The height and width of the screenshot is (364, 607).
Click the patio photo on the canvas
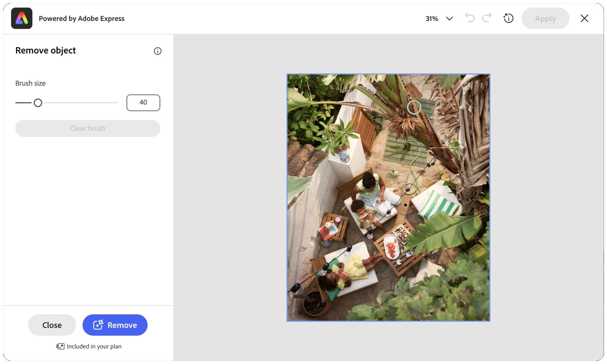click(388, 198)
